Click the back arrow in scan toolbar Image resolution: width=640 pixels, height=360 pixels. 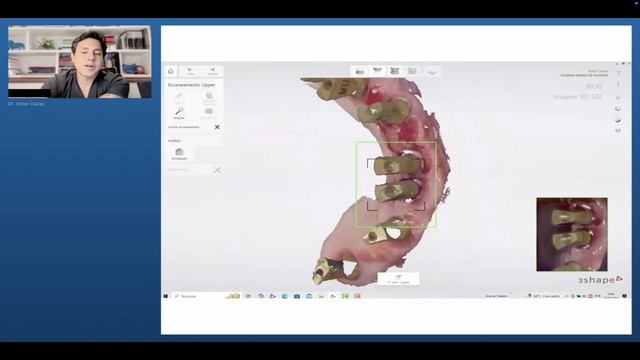click(190, 71)
